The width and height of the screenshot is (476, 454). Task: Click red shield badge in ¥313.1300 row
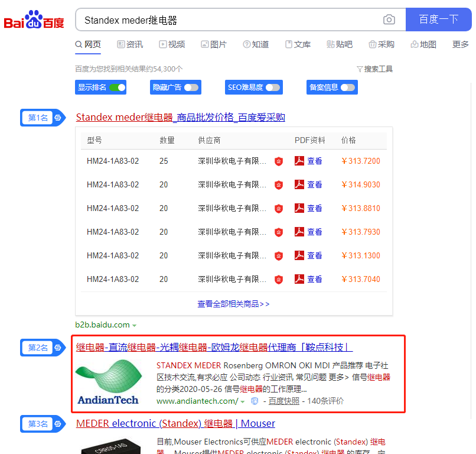click(279, 255)
